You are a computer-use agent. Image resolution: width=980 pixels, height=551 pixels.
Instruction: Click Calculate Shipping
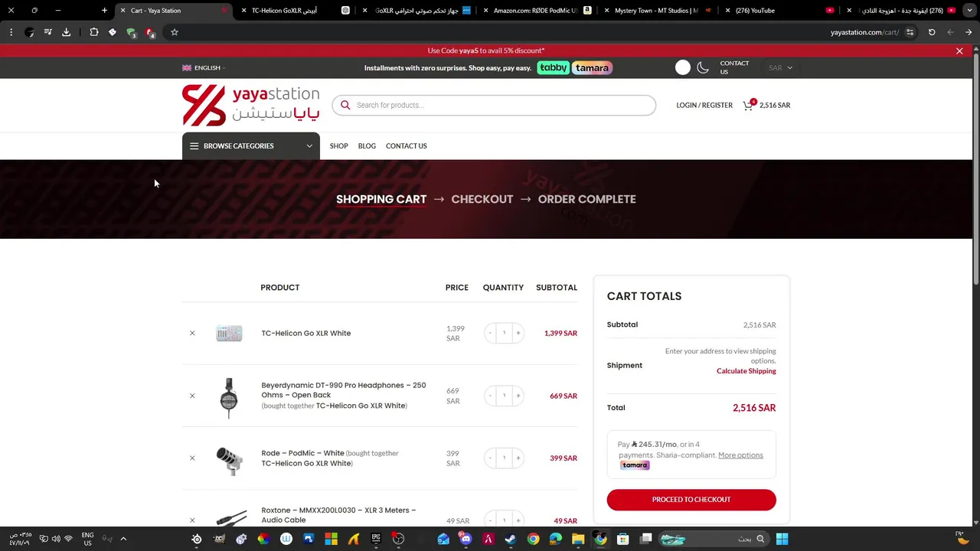(746, 371)
